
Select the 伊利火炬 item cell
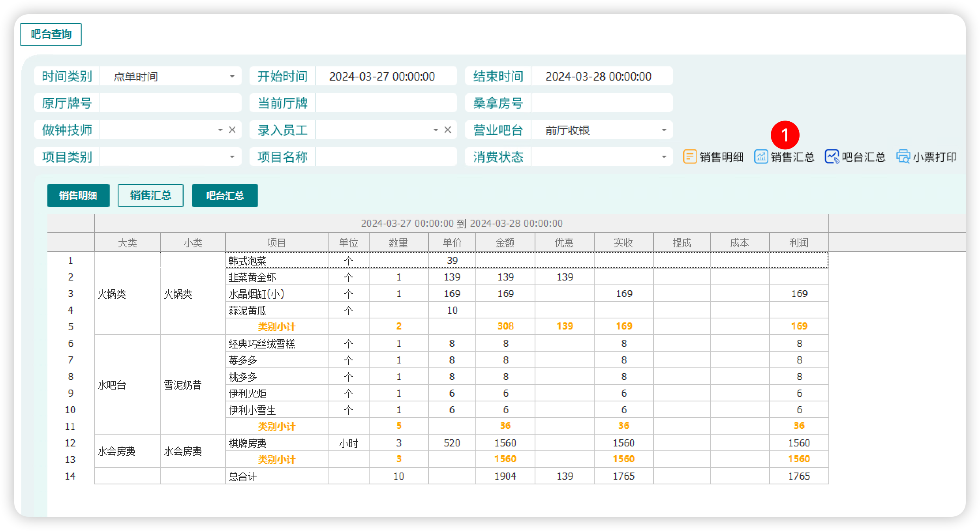tap(277, 393)
